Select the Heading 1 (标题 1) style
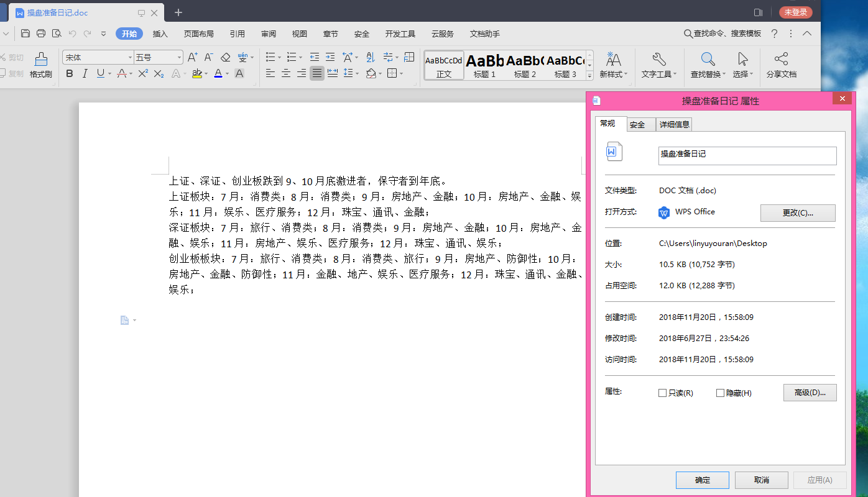Image resolution: width=868 pixels, height=497 pixels. [x=485, y=65]
